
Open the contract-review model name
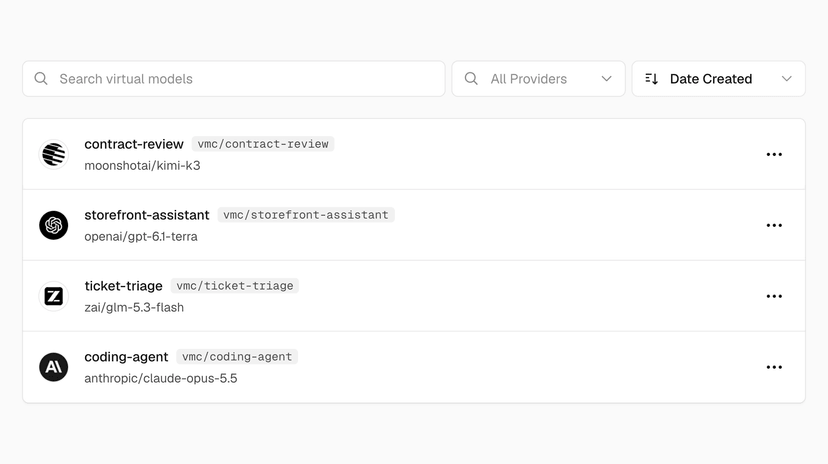click(134, 144)
